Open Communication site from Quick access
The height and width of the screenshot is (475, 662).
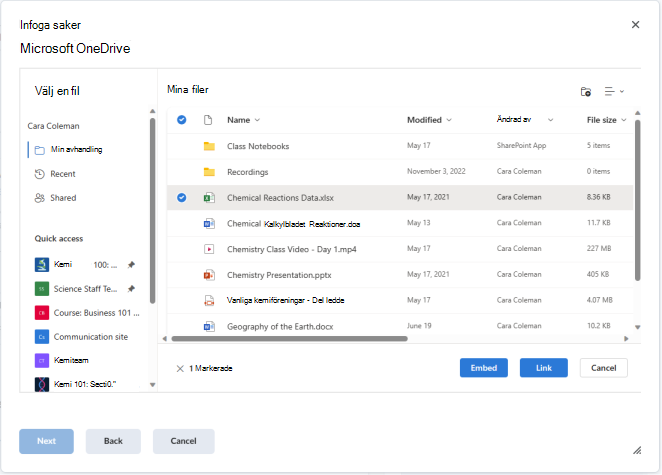[x=91, y=337]
